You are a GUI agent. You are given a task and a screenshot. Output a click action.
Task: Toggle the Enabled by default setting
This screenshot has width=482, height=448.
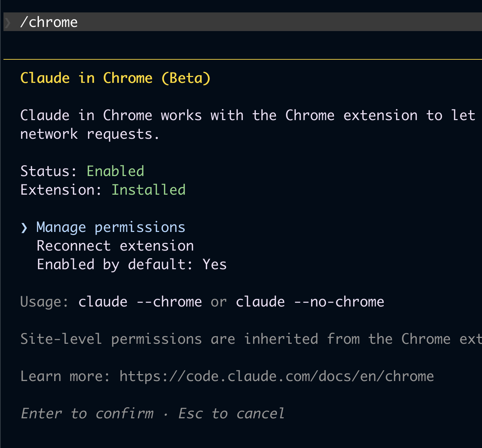click(132, 265)
